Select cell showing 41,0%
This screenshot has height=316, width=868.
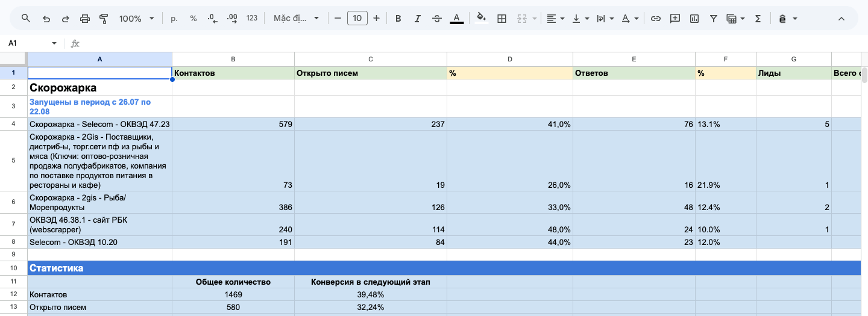tap(510, 124)
